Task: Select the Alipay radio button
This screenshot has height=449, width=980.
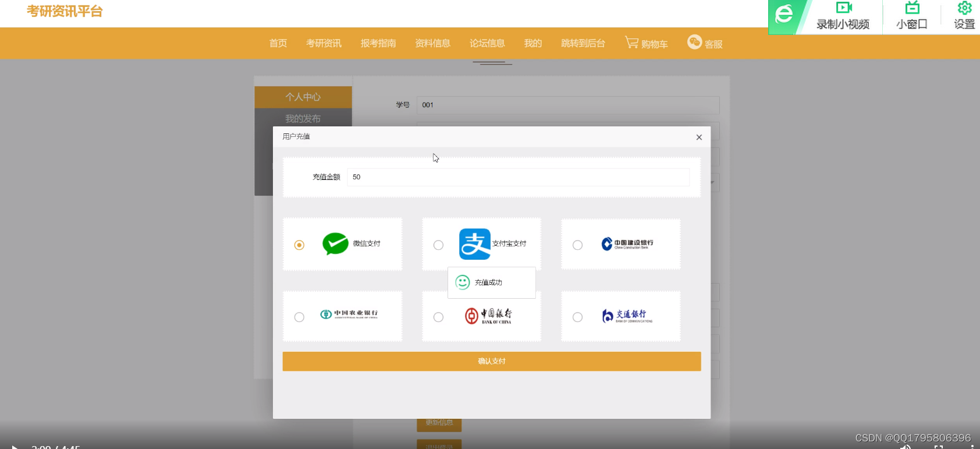Action: click(438, 245)
